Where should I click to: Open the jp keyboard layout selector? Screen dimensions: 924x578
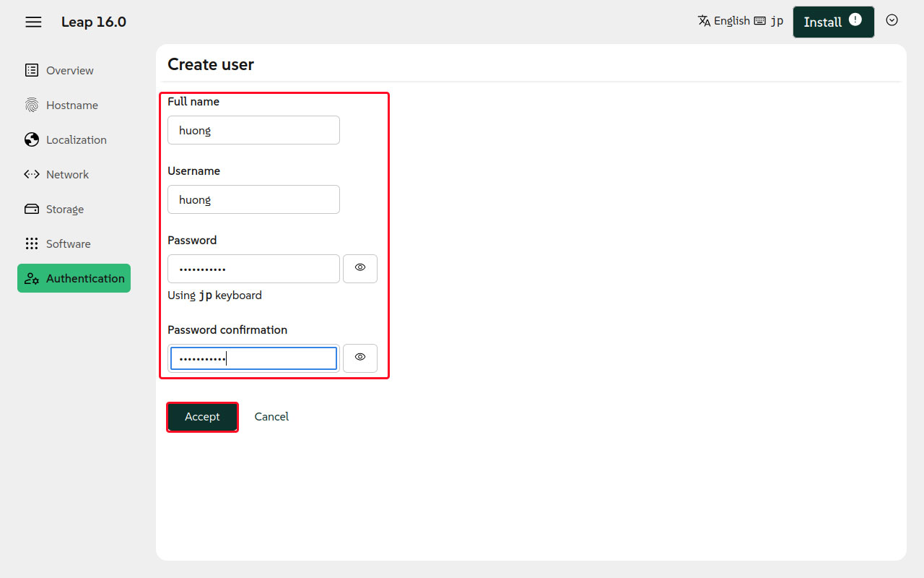point(770,21)
